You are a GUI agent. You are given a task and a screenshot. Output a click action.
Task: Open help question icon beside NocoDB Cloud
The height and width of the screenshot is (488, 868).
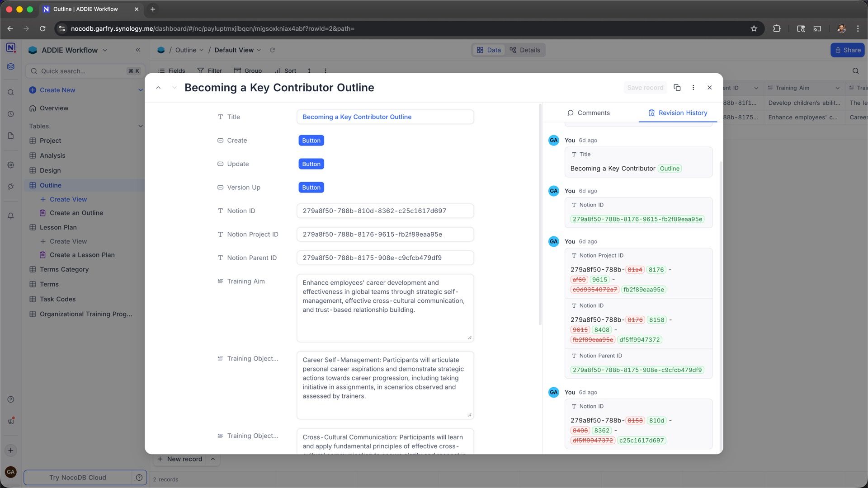[x=139, y=478]
